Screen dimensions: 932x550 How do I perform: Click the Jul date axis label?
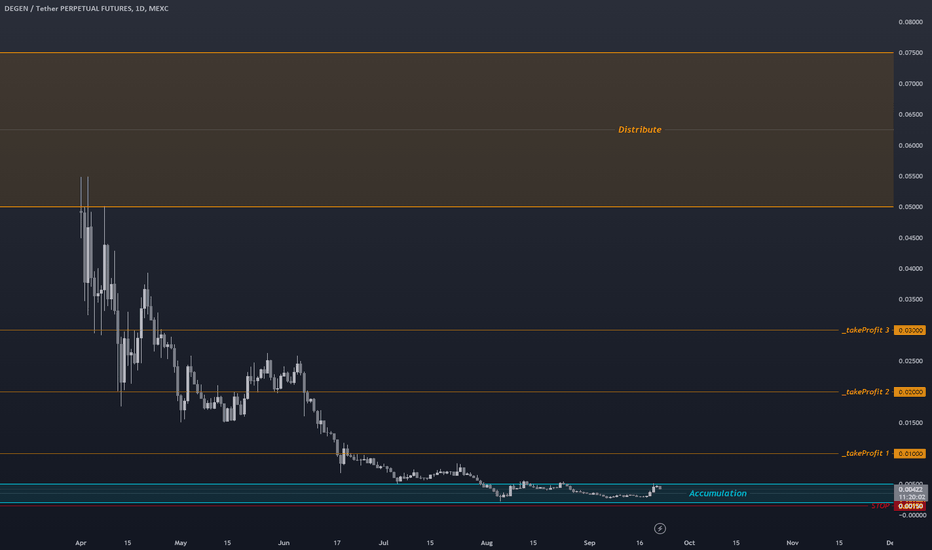383,543
